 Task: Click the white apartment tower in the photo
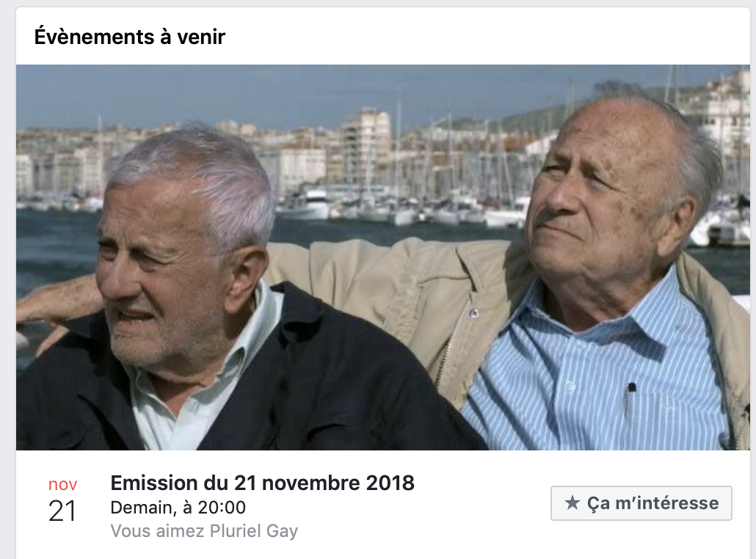(366, 145)
